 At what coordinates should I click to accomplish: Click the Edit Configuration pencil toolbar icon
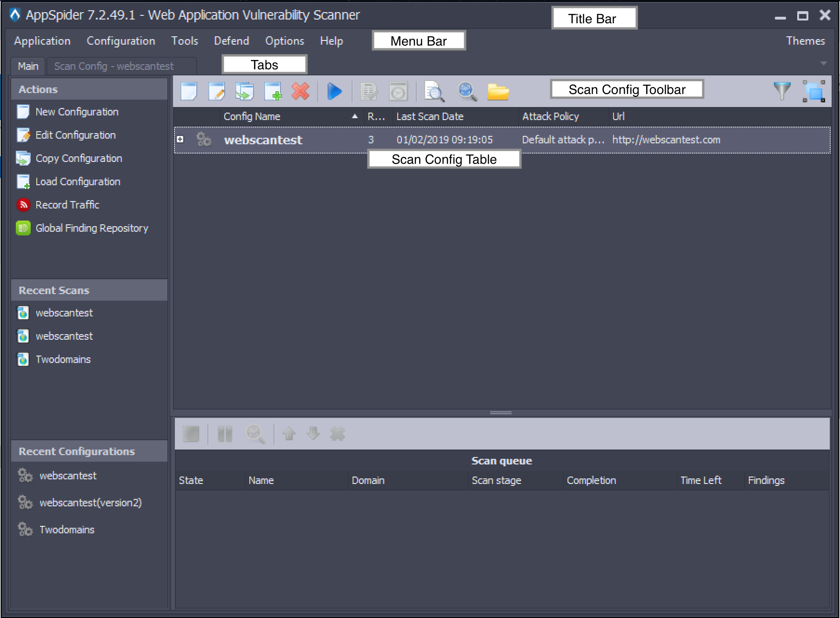coord(217,91)
